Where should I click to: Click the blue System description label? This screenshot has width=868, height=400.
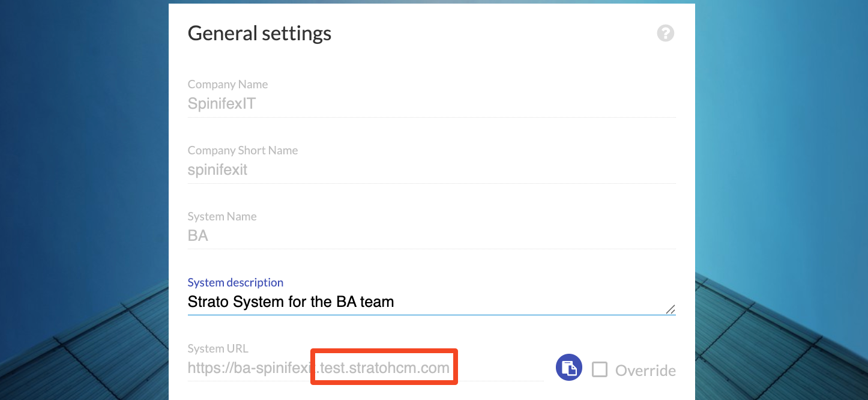pyautogui.click(x=235, y=282)
